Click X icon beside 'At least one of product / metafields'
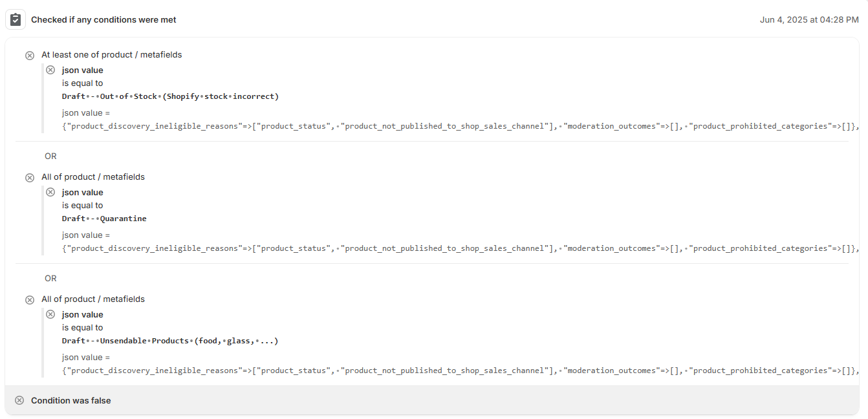Viewport: 868px width, 419px height. 30,56
